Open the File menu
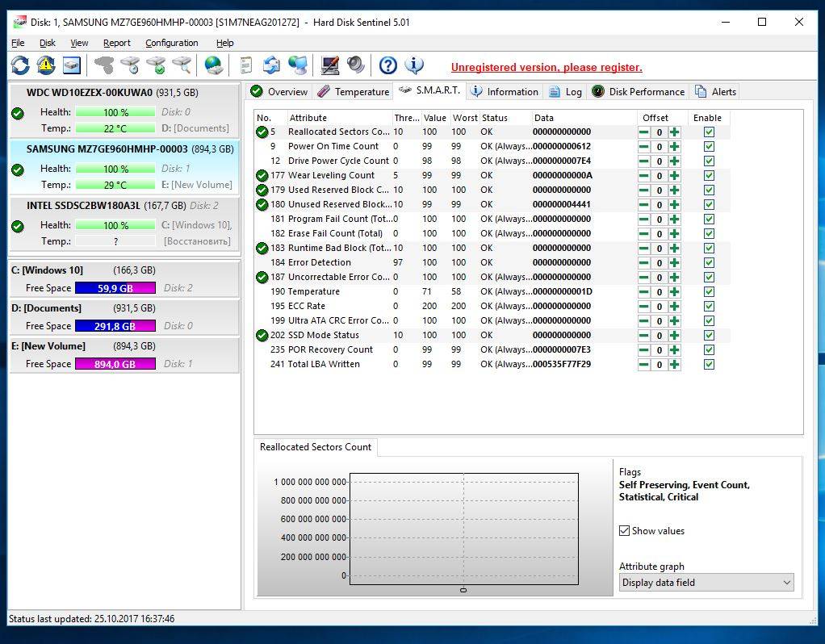Viewport: 825px width, 644px height. (18, 43)
